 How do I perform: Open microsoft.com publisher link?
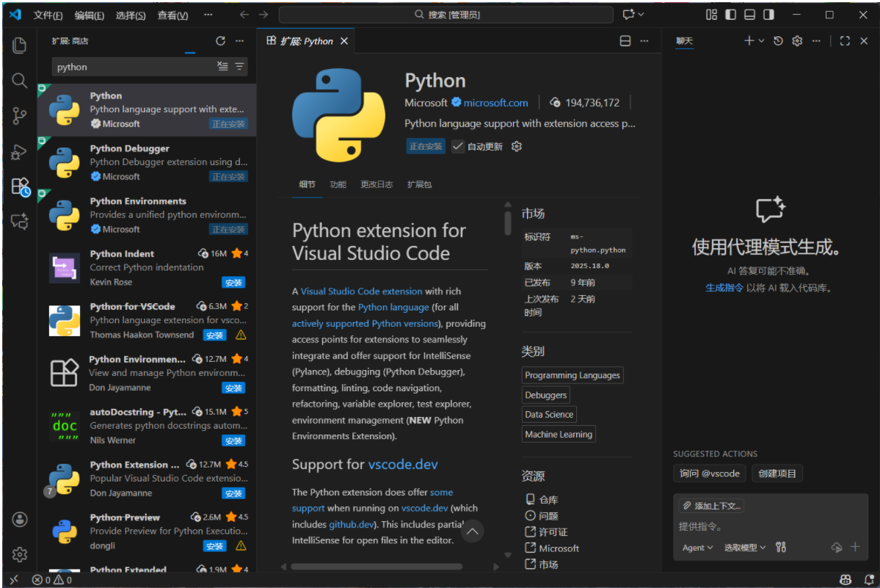(495, 103)
